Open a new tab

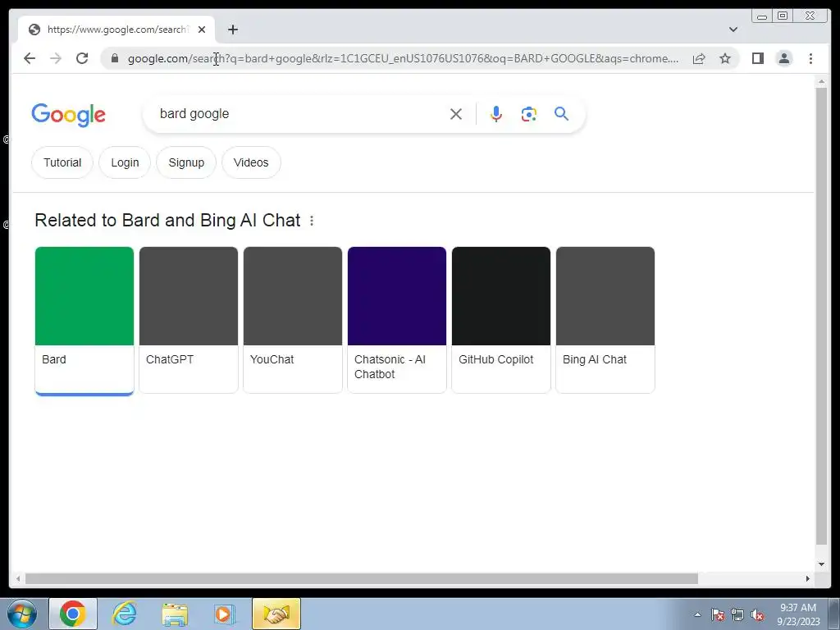coord(232,30)
